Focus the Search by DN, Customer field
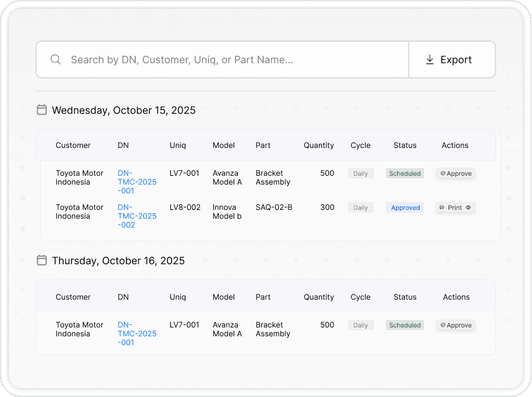 tap(223, 59)
